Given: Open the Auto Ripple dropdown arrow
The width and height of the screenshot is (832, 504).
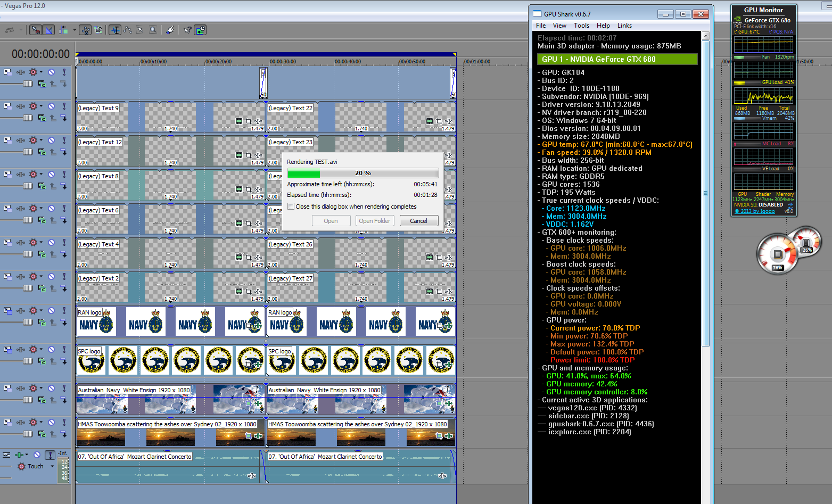Looking at the screenshot, I should [75, 30].
